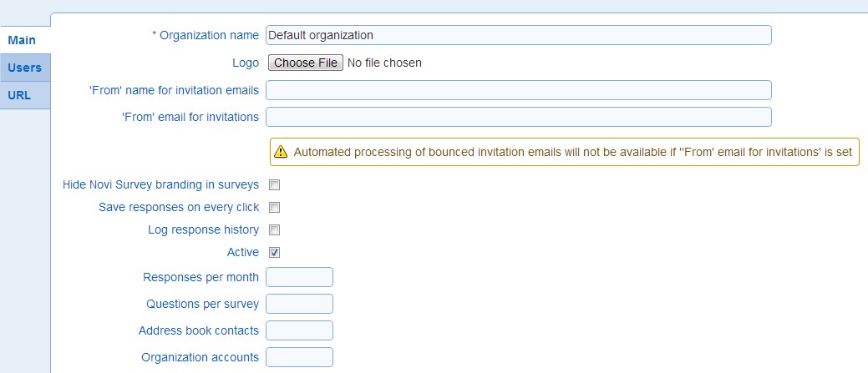Open the URL tab
The image size is (868, 373).
click(25, 95)
